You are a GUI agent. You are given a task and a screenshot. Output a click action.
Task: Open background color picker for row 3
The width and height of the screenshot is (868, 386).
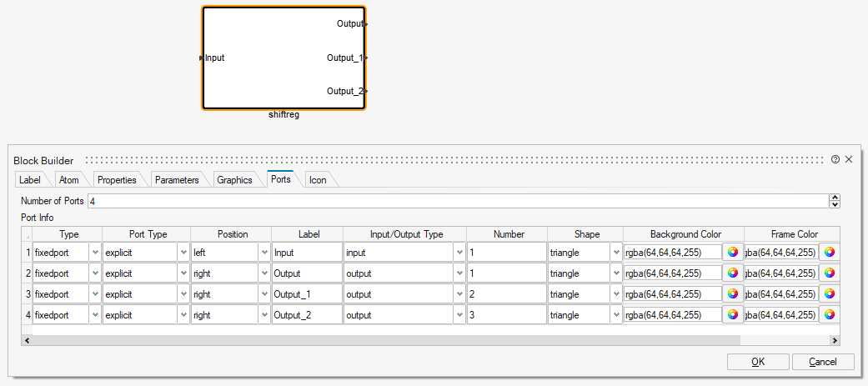[x=732, y=294]
